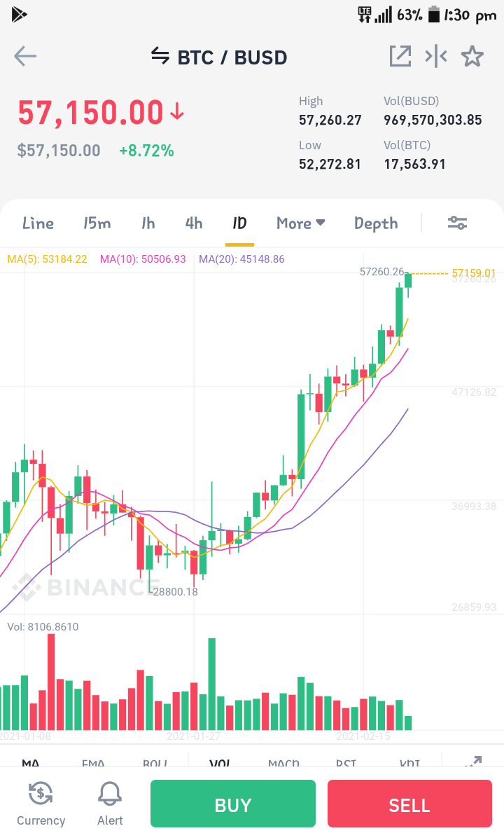Image resolution: width=504 pixels, height=840 pixels.
Task: Add BTC/BUSD to favorites with star
Action: point(472,56)
